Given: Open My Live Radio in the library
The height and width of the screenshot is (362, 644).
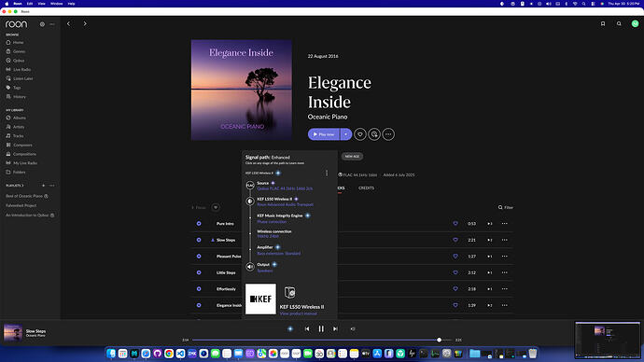Looking at the screenshot, I should 21,163.
